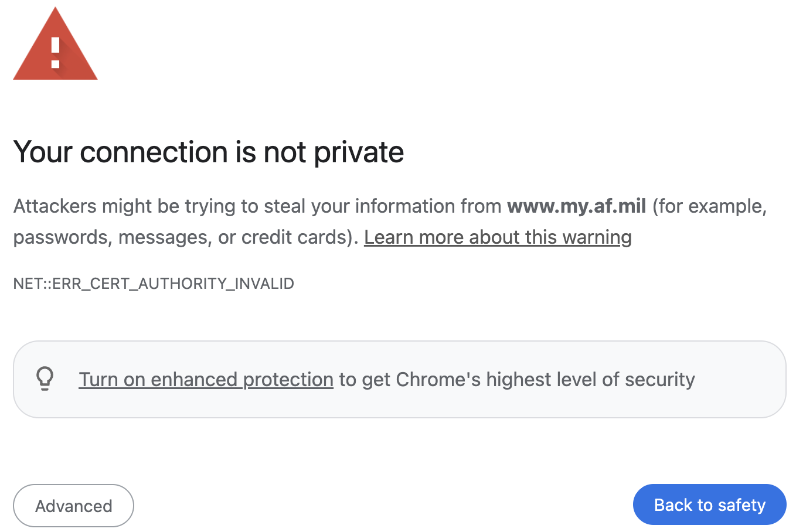Click the bold www.my.af.mil domain name
Viewport: 796px width, 532px height.
click(576, 206)
